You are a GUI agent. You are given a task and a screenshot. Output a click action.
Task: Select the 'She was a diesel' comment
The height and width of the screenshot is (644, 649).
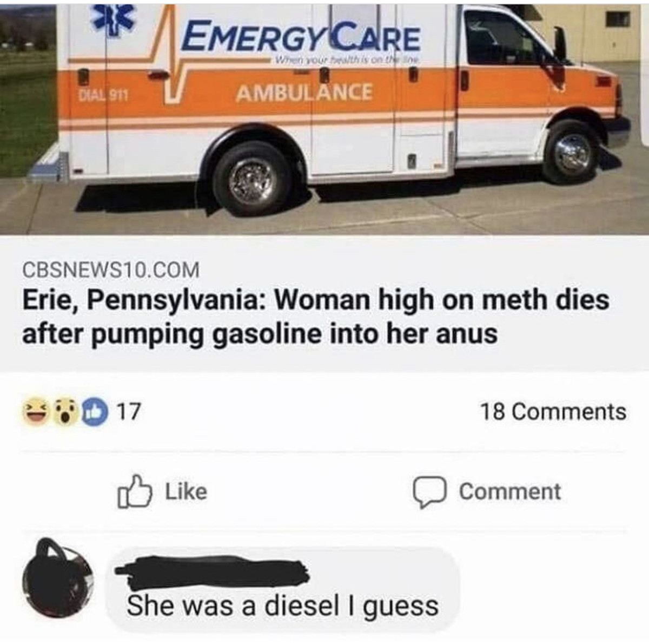point(282,604)
